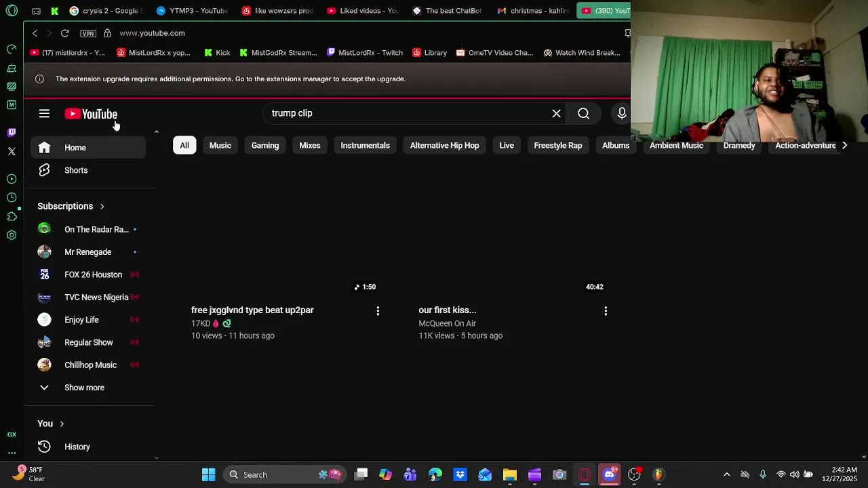The image size is (868, 488).
Task: Expand subscriptions with Show more
Action: tap(88, 388)
